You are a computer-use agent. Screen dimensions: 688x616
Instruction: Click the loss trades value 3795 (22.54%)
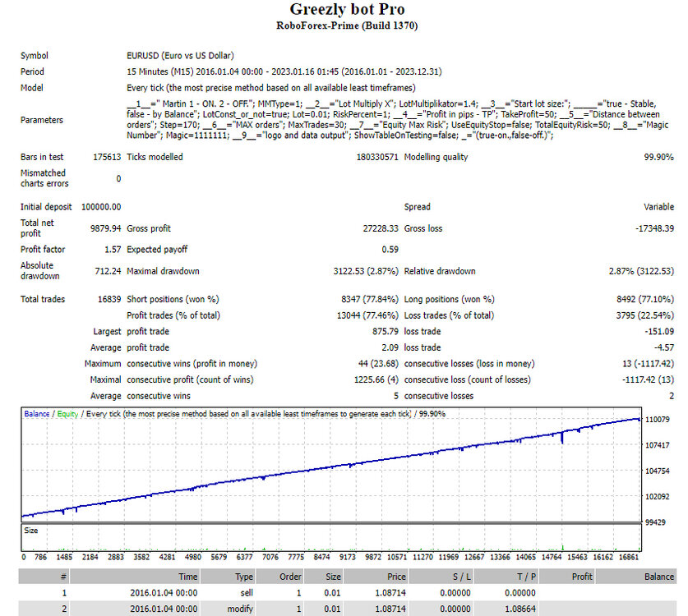645,315
